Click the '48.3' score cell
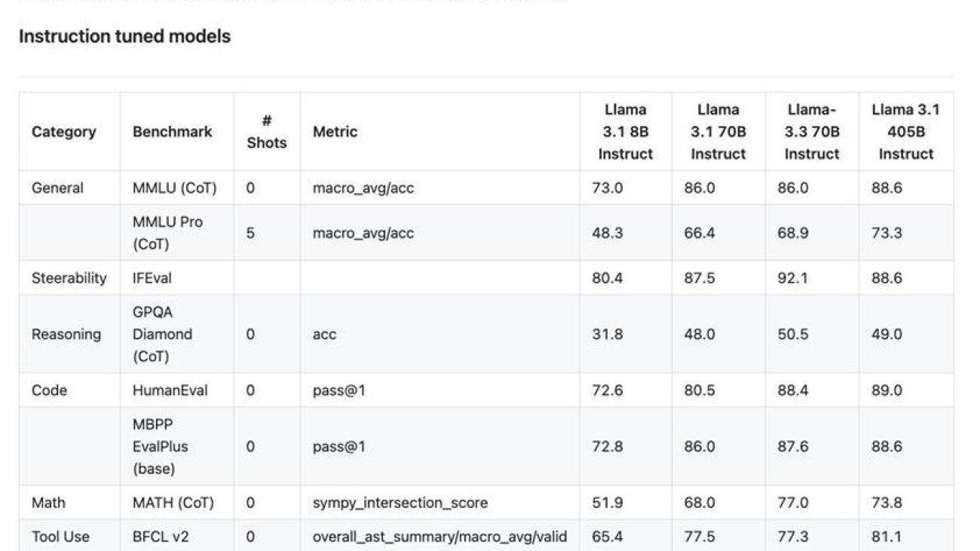Viewport: 980px width, 551px height. 608,233
